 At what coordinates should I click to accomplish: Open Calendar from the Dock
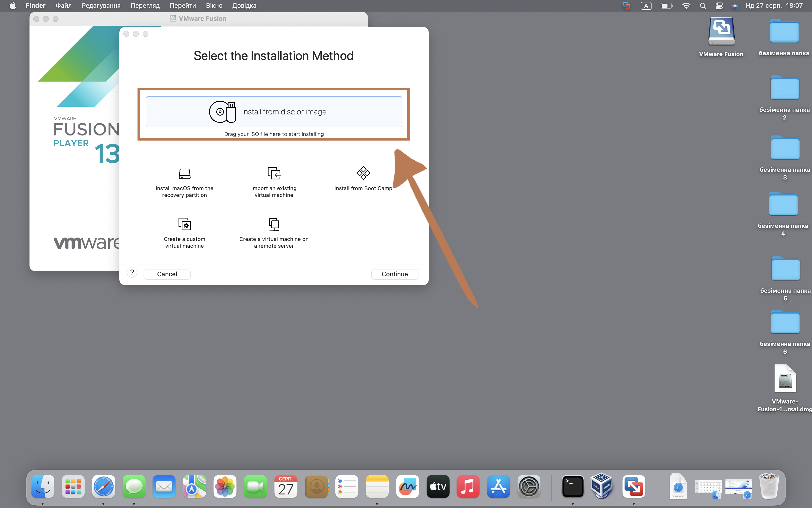[286, 486]
